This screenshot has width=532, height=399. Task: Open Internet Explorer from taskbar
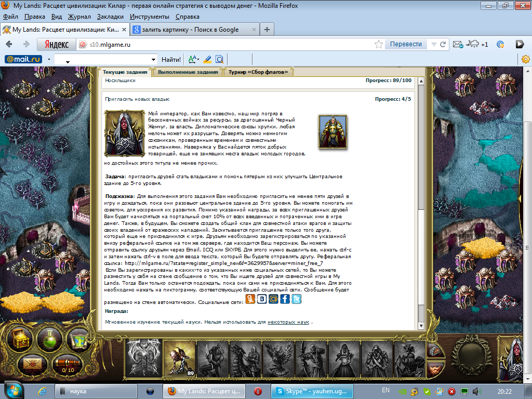click(42, 391)
